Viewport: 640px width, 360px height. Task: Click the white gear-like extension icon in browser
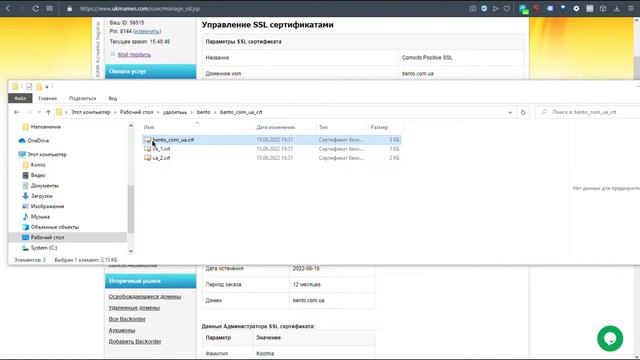pyautogui.click(x=576, y=8)
